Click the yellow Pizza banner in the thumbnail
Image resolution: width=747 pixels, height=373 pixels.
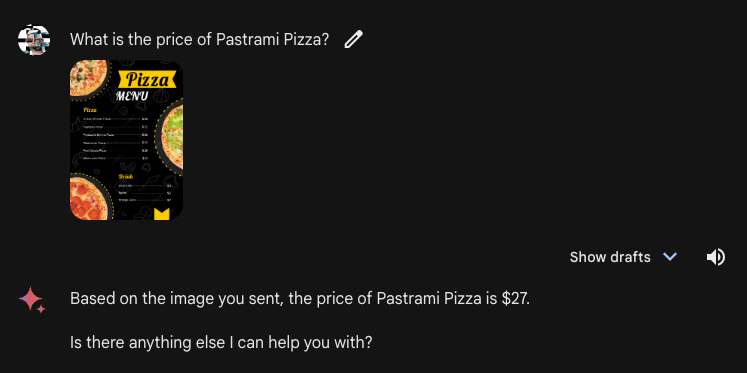point(147,80)
